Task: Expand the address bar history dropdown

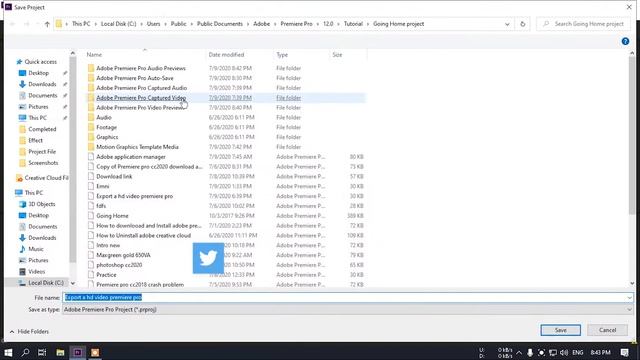Action: 507,24
